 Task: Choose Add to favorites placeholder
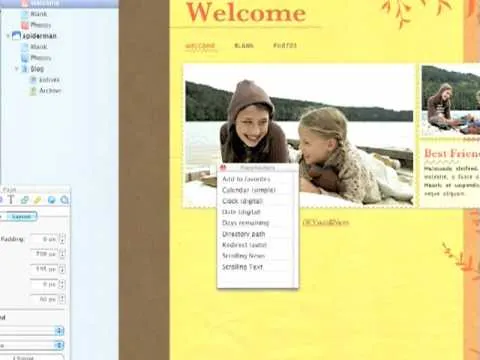coord(246,179)
